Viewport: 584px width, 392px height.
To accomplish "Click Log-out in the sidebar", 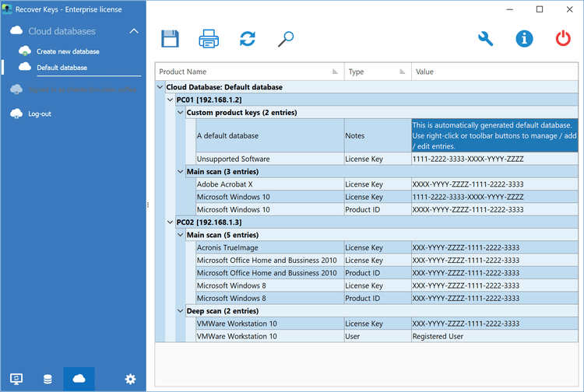I will [x=40, y=114].
